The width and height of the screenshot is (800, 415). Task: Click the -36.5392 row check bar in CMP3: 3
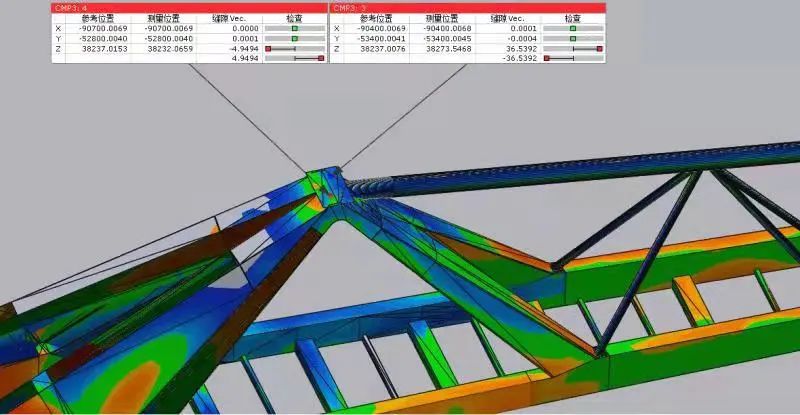pyautogui.click(x=573, y=59)
